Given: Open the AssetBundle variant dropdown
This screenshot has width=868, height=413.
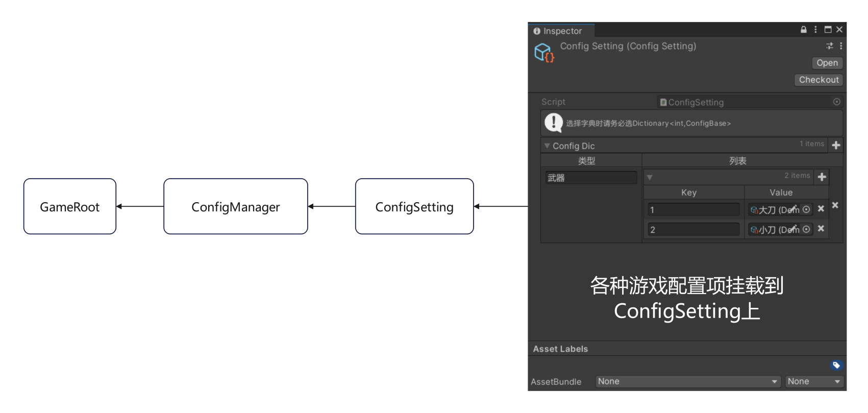Looking at the screenshot, I should 814,381.
